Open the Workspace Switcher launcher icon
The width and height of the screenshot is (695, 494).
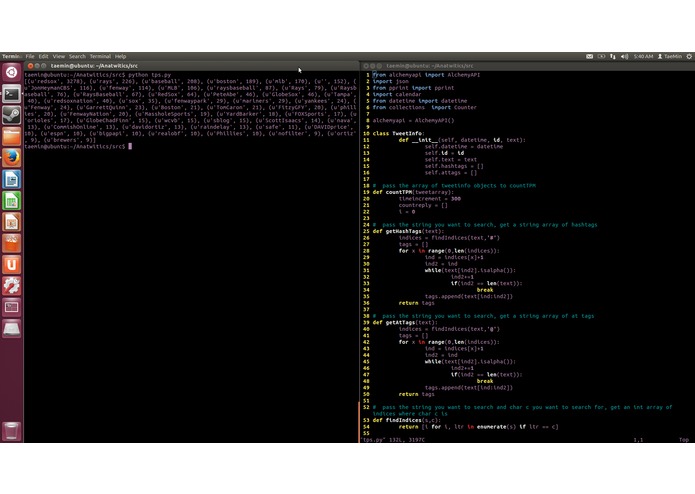click(12, 307)
